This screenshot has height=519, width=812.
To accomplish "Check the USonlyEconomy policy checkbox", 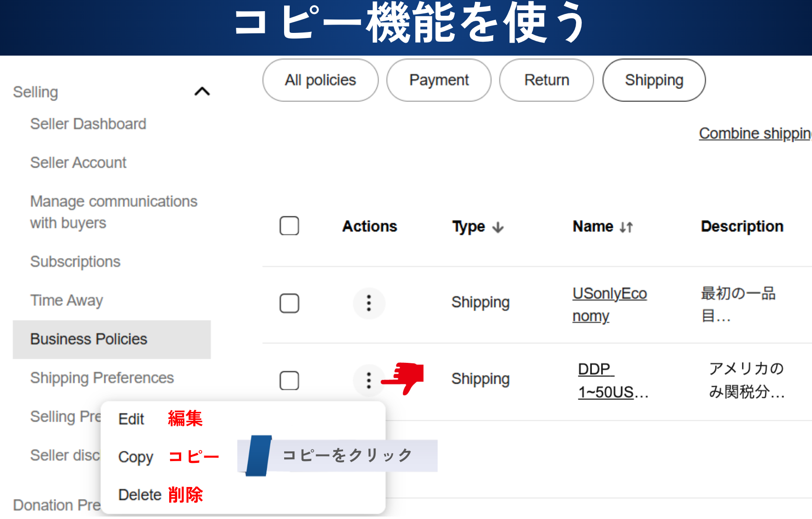I will pos(289,304).
